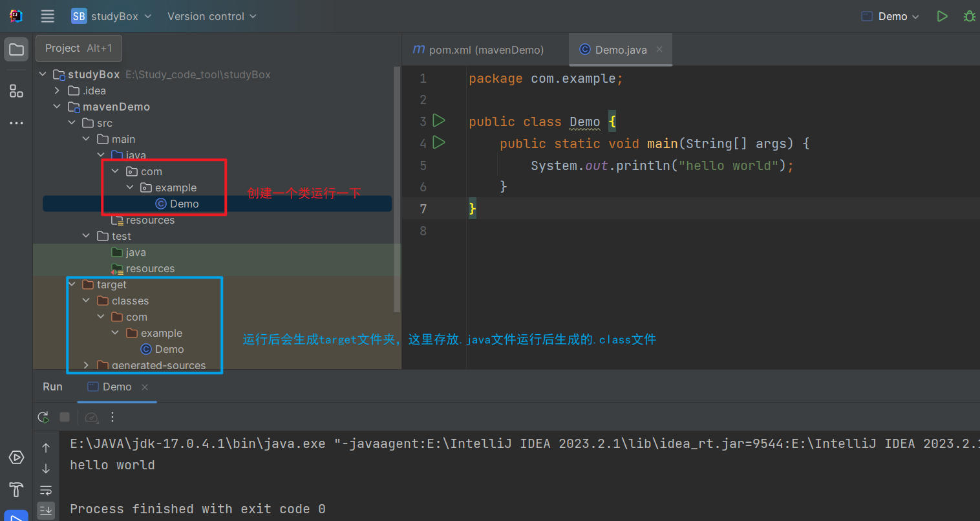
Task: Collapse the target folder
Action: [72, 284]
